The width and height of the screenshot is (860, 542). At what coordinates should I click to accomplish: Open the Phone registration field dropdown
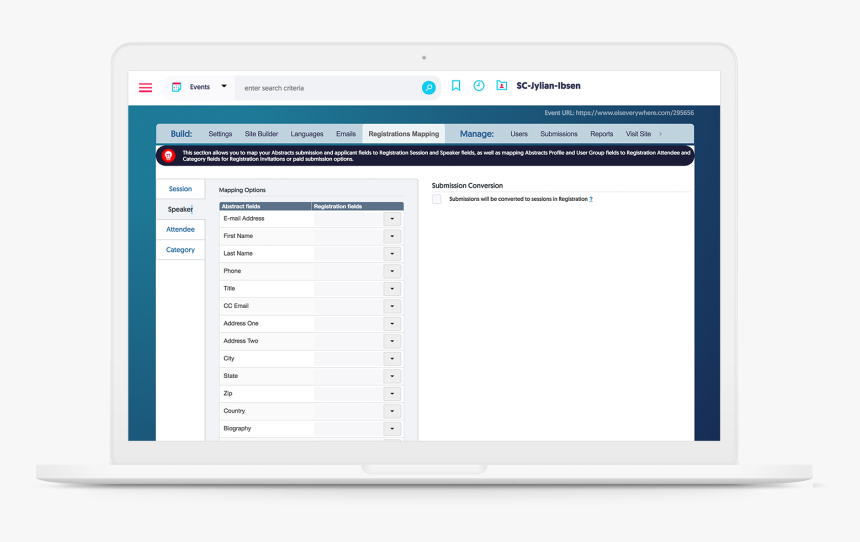coord(392,271)
